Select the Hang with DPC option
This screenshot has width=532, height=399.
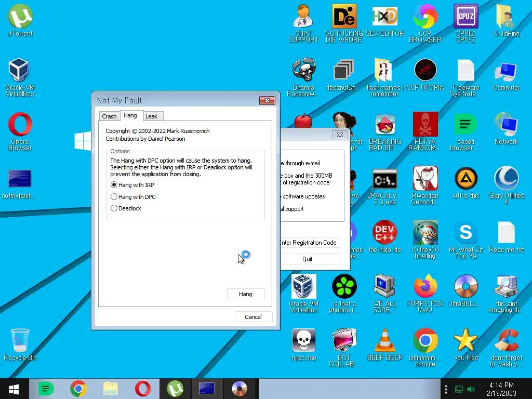click(x=114, y=196)
